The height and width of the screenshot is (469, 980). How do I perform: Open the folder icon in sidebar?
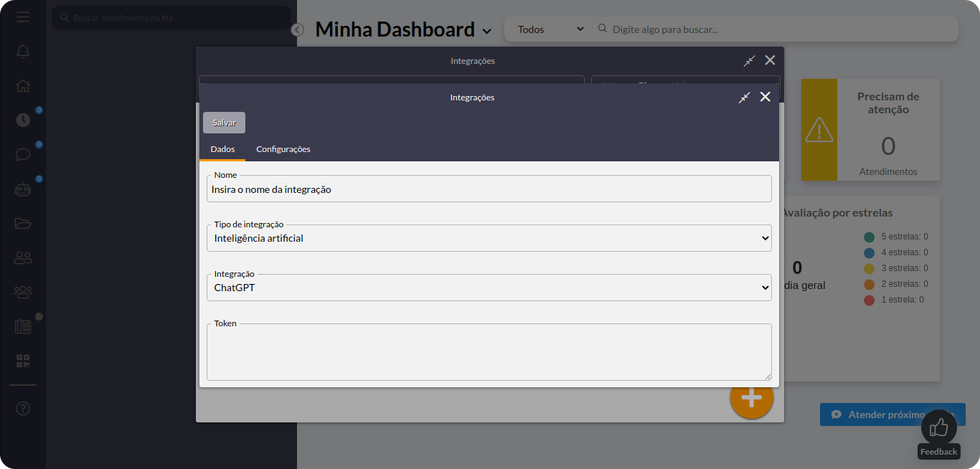[x=23, y=223]
